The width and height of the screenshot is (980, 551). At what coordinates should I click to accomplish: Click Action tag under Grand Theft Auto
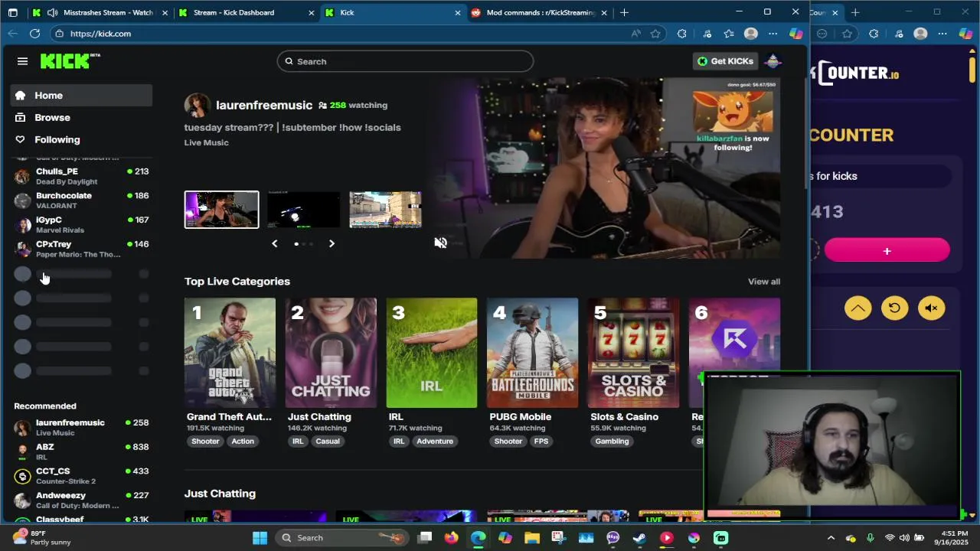243,442
